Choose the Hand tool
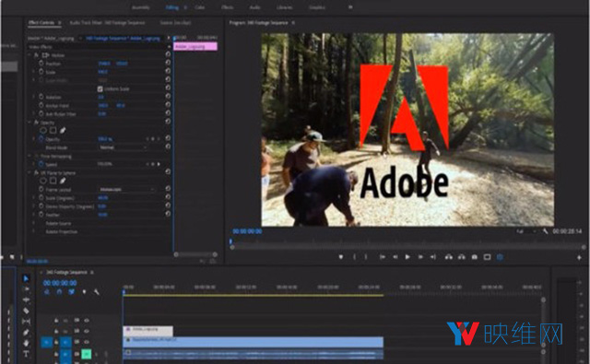Viewport: 590px width, 364px height. 26,343
